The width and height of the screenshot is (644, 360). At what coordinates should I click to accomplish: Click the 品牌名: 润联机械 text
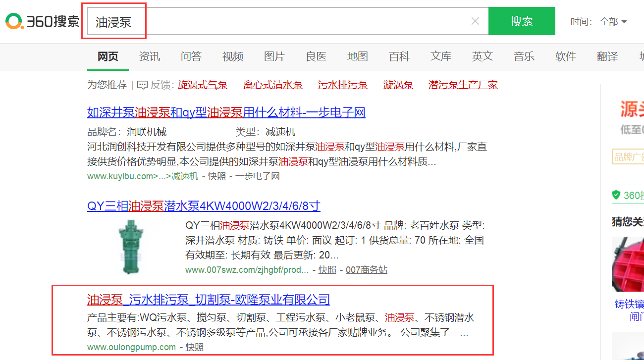click(x=127, y=132)
